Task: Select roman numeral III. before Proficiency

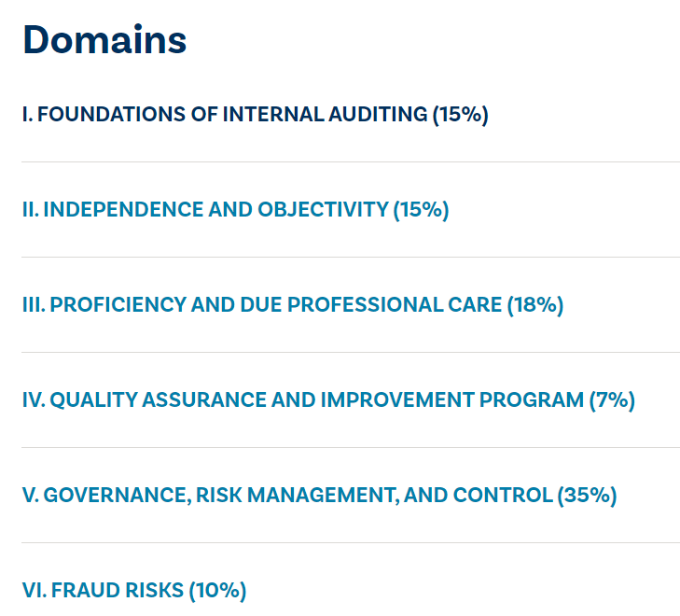Action: point(34,304)
